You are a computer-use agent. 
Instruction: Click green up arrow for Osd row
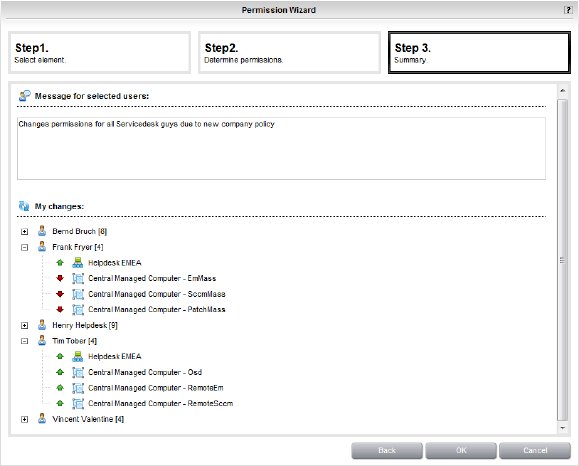(60, 372)
